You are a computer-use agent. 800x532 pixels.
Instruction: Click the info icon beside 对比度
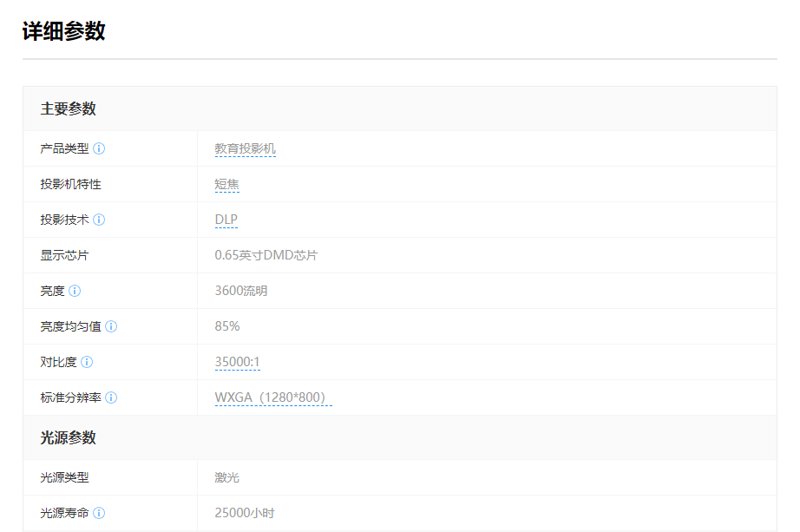point(87,362)
